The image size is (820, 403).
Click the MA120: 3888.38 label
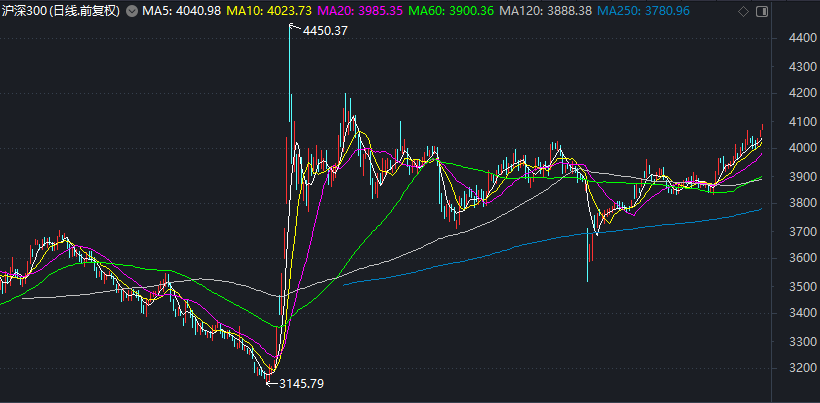(x=546, y=10)
